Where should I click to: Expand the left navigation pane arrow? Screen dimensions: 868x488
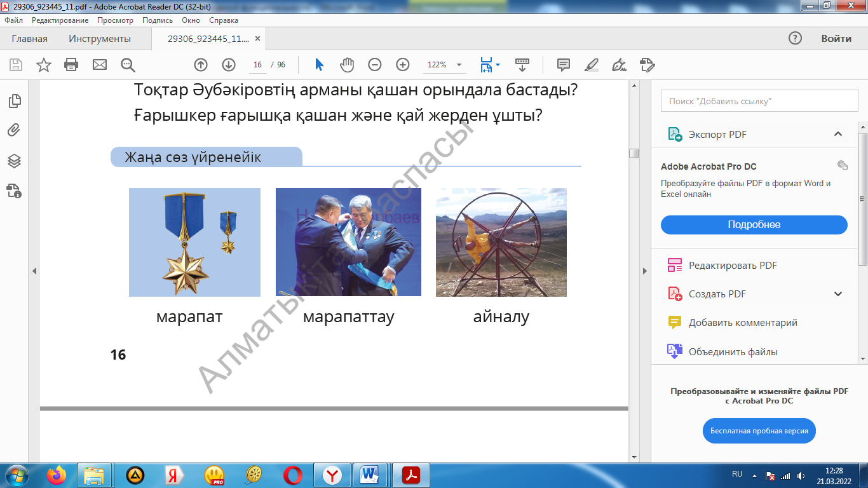click(x=34, y=271)
